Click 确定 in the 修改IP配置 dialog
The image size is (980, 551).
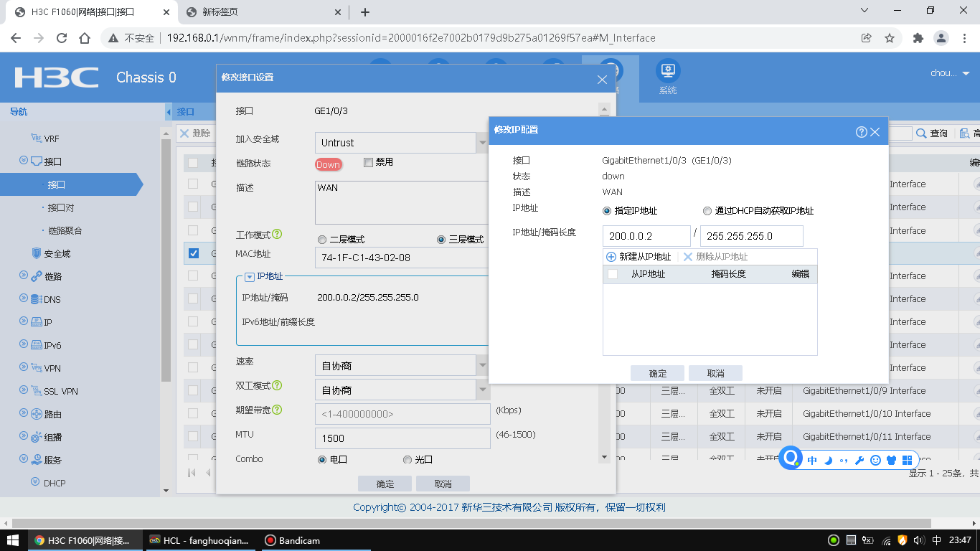point(657,373)
